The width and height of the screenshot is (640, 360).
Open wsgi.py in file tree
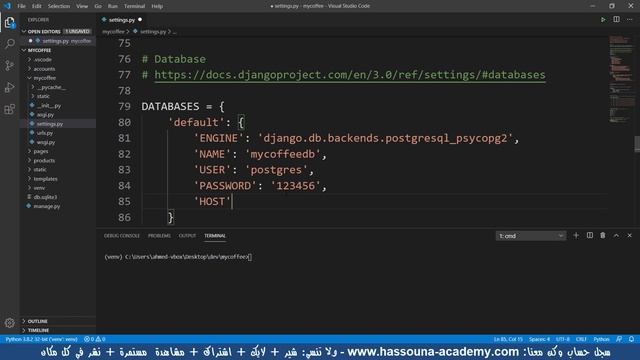(45, 142)
